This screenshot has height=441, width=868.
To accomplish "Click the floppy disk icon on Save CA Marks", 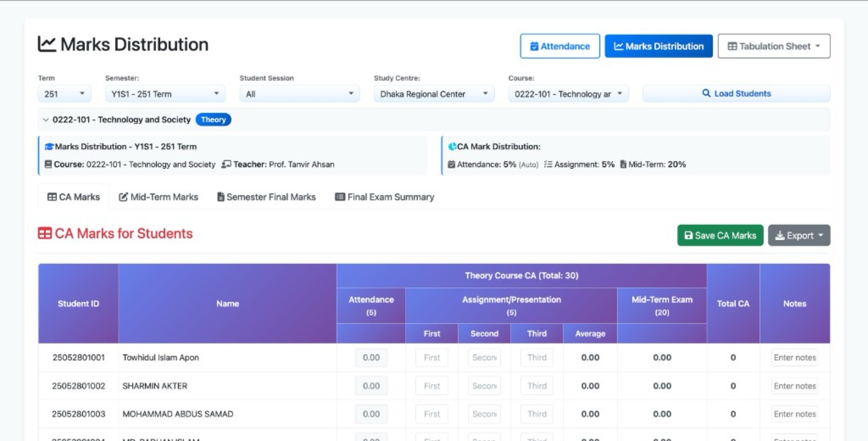I will click(x=688, y=235).
